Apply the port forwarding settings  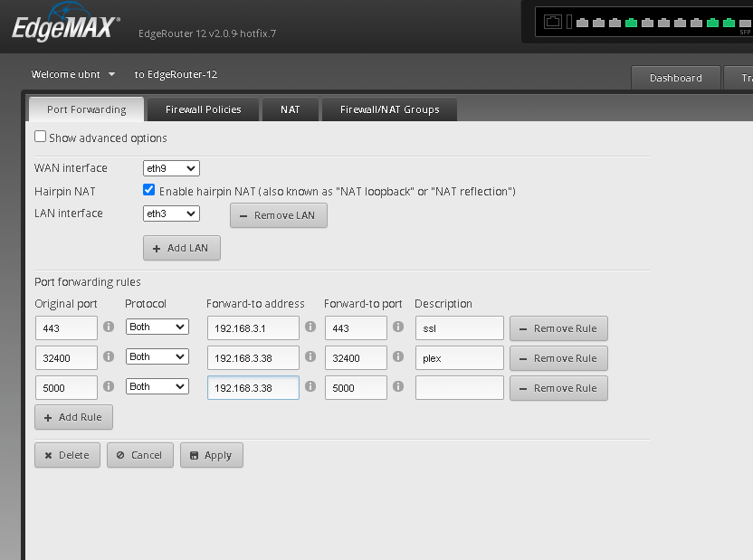pyautogui.click(x=211, y=455)
